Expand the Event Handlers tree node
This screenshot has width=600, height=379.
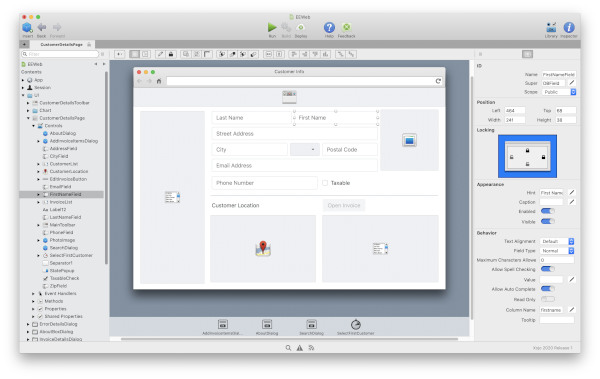pos(33,294)
